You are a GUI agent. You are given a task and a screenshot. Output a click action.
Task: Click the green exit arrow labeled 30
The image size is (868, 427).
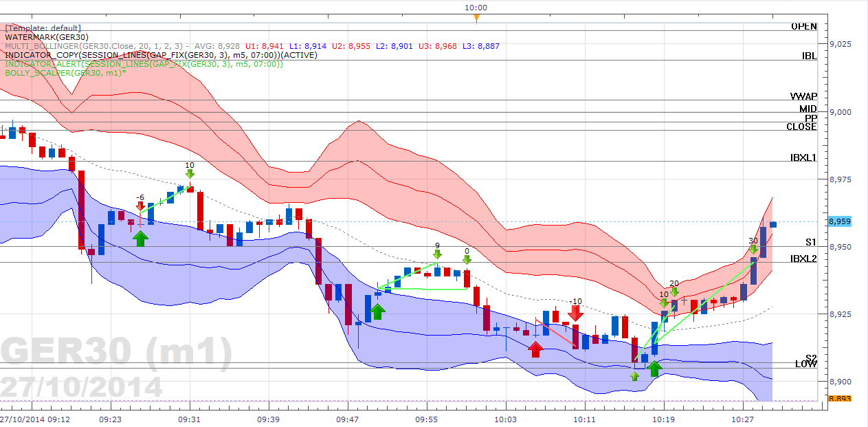(753, 250)
